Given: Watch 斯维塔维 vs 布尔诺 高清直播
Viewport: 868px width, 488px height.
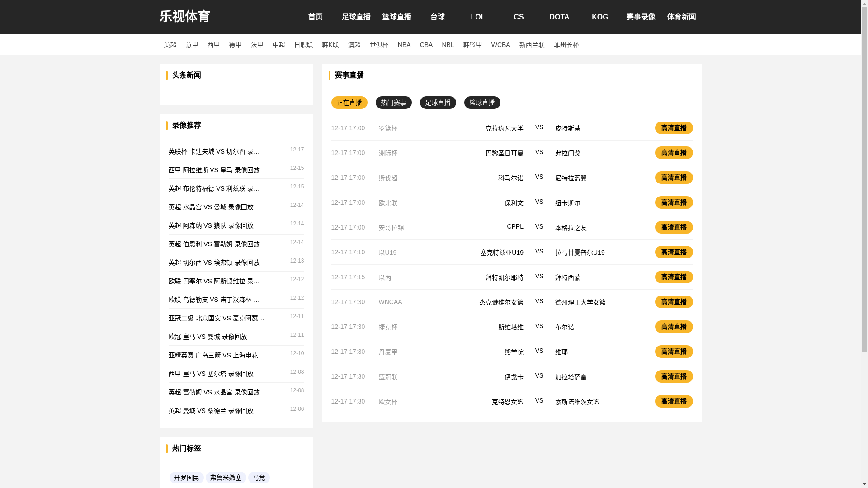Looking at the screenshot, I should tap(674, 327).
